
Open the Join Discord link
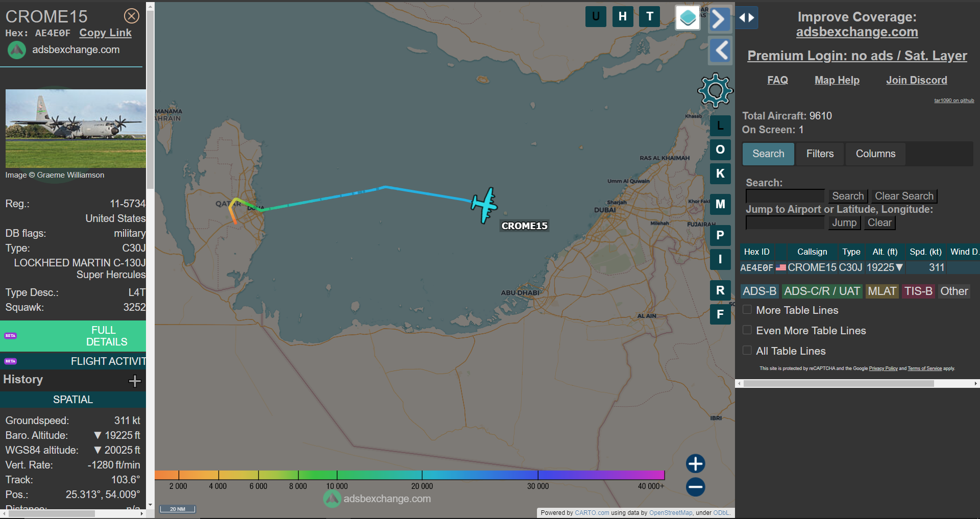tap(917, 80)
